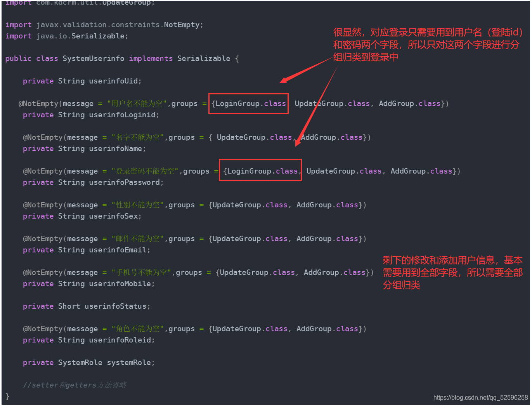Click the 'implements' keyword
532x405 pixels.
pyautogui.click(x=151, y=59)
